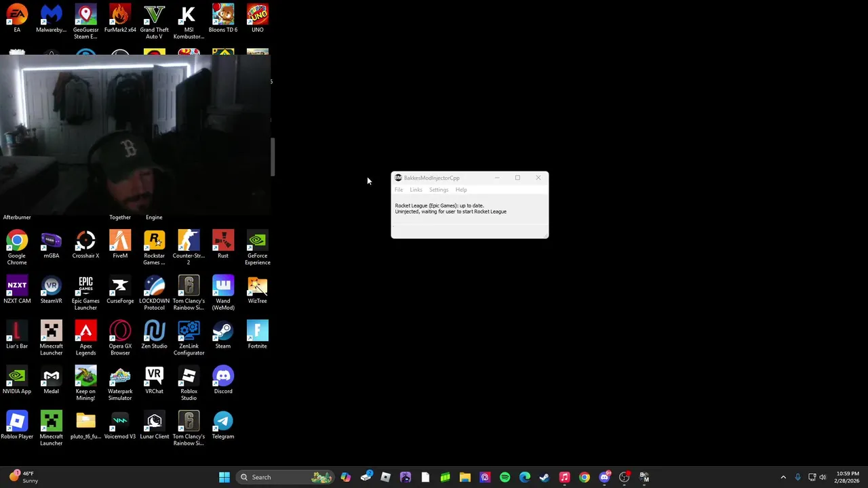Open the File menu in BakkesModInjectorCpp

click(x=399, y=190)
